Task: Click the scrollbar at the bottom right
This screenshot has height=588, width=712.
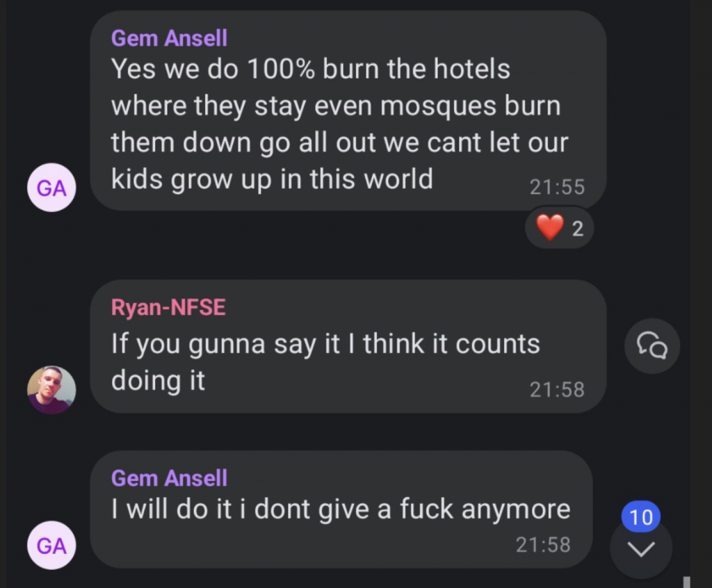Action: coord(686,581)
